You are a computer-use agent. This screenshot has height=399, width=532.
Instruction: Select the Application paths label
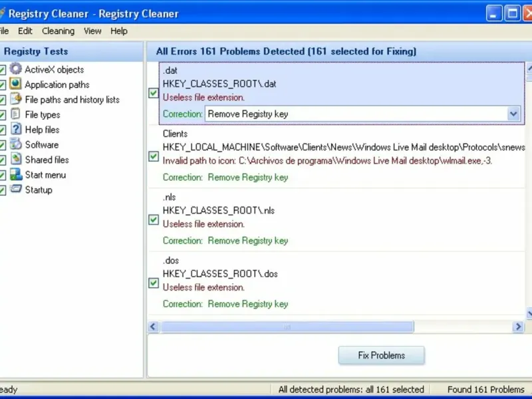(x=57, y=84)
